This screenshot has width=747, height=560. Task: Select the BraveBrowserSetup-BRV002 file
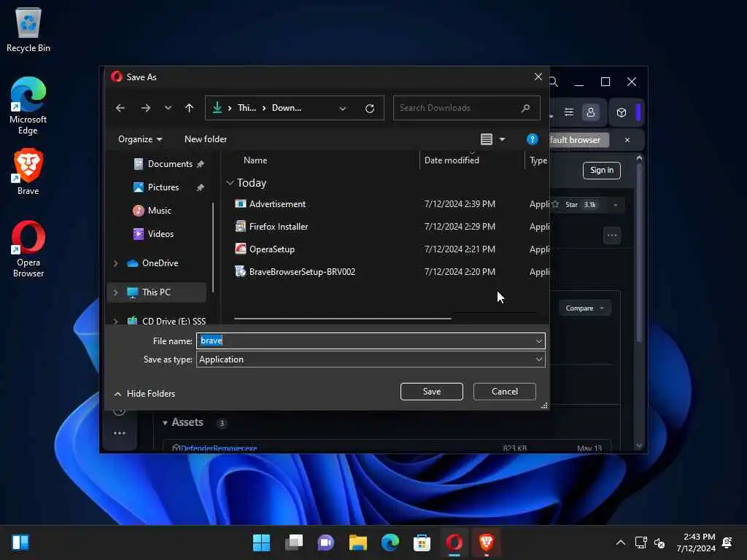[x=302, y=272]
